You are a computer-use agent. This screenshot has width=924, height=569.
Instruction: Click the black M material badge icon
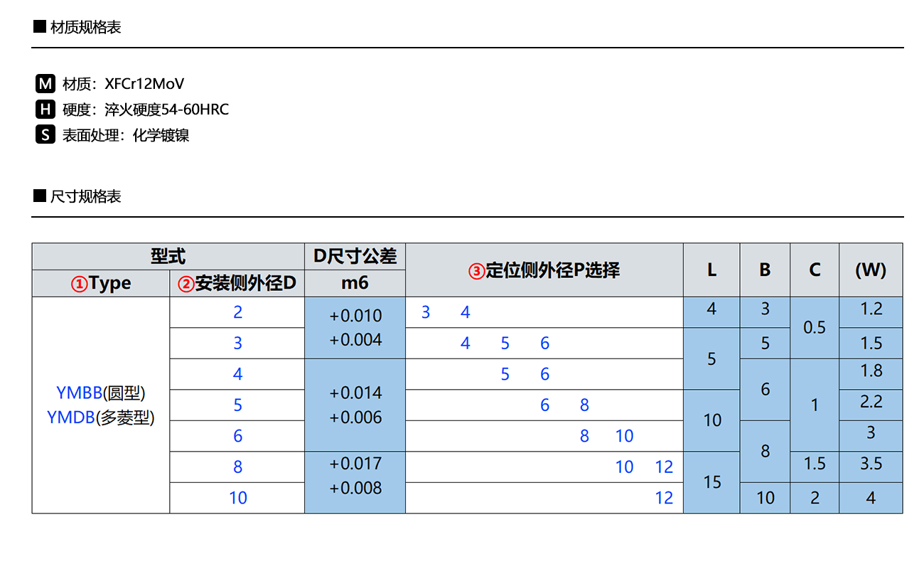pos(45,84)
